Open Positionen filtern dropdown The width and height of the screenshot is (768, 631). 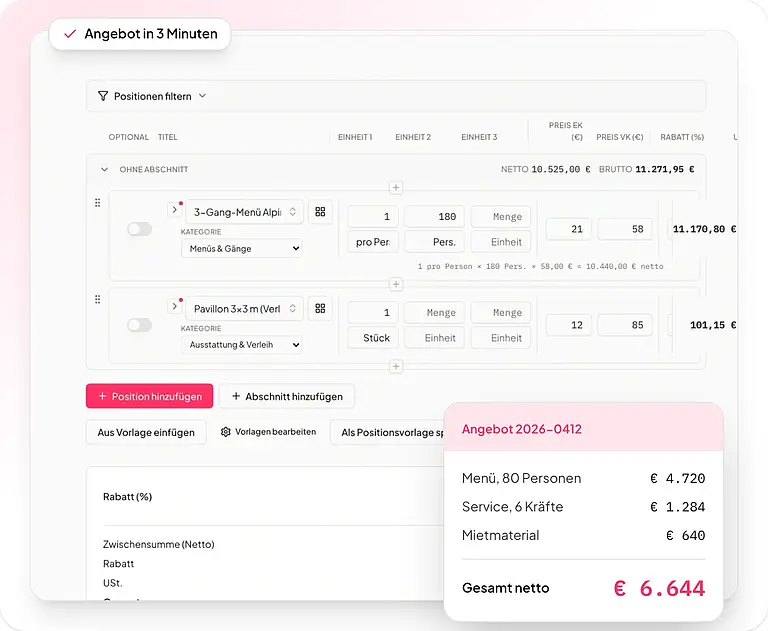(x=152, y=96)
